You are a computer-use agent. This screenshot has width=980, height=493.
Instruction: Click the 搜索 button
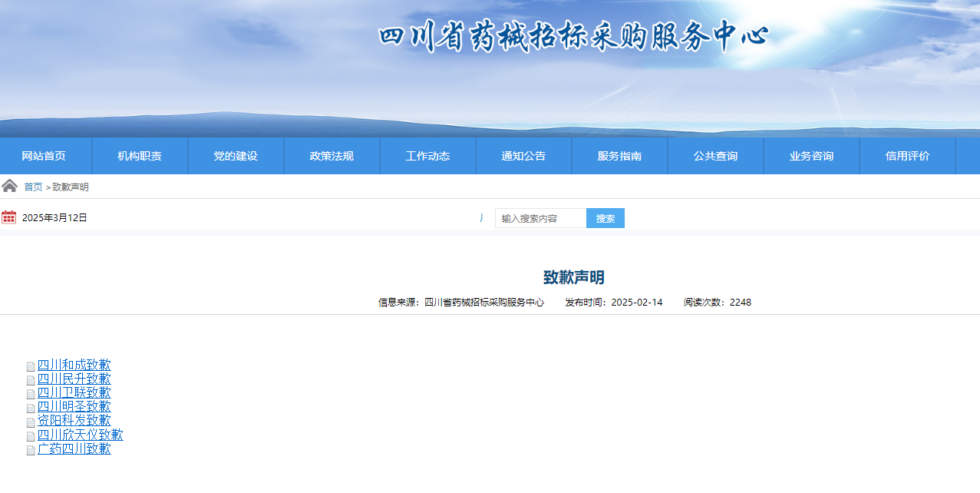coord(605,218)
